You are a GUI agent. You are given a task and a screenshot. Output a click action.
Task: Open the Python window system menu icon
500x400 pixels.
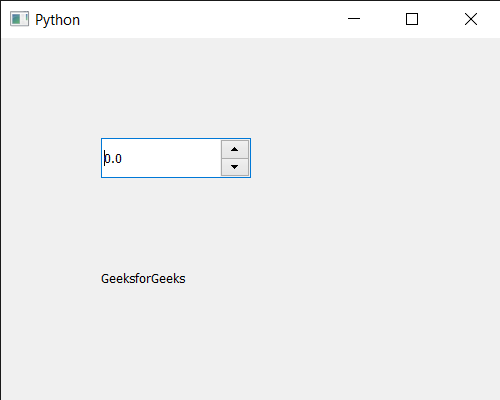point(19,19)
